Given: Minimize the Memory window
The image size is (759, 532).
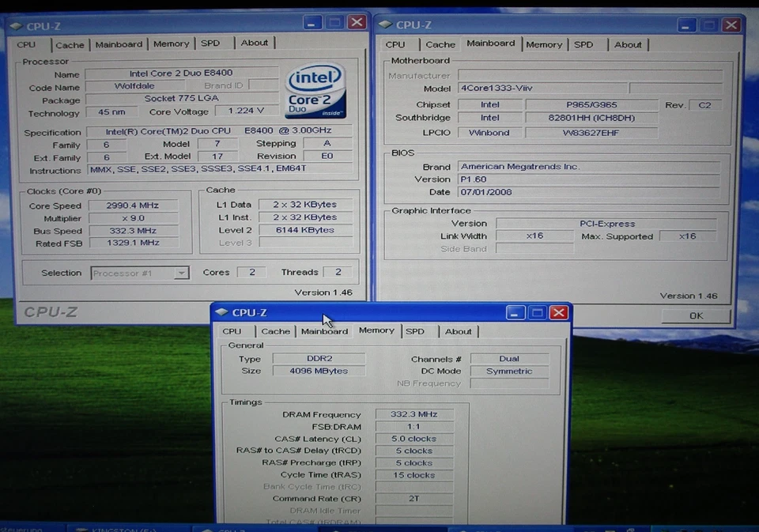Looking at the screenshot, I should 515,312.
